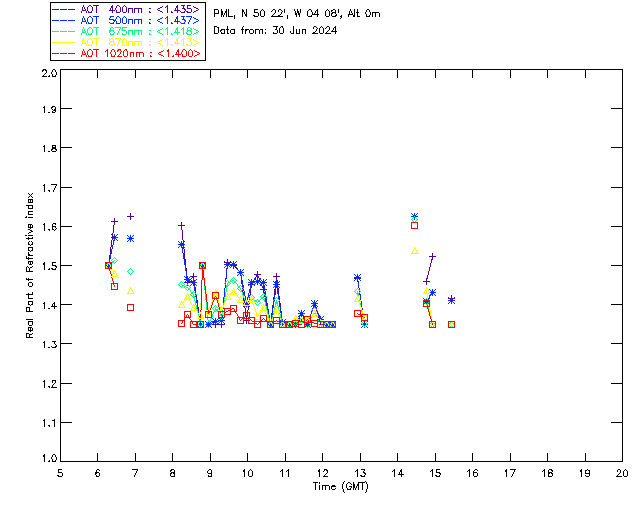Image resolution: width=640 pixels, height=512 pixels.
Task: Click the y-axis tick label 1.5
Action: (49, 266)
